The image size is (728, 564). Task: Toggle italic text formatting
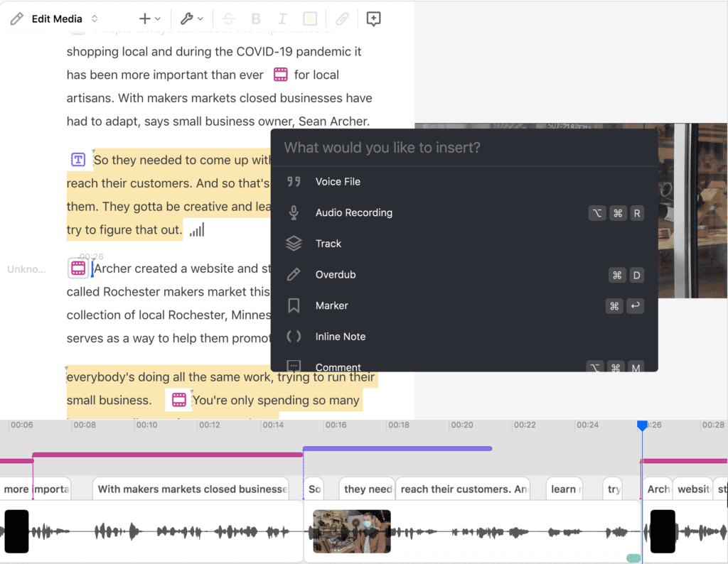282,18
